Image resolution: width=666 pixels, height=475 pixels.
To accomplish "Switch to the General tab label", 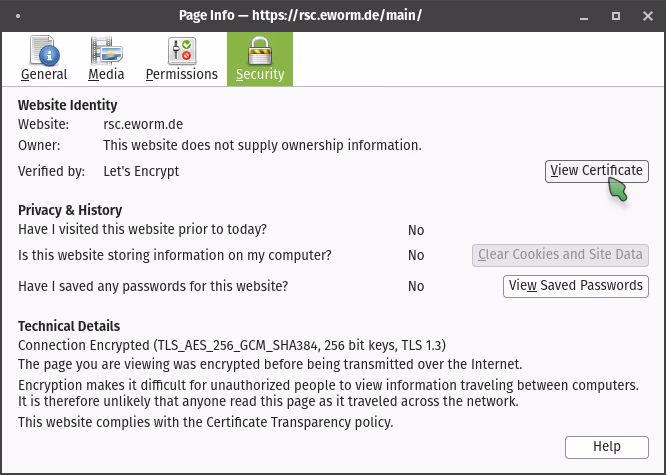I will [44, 74].
